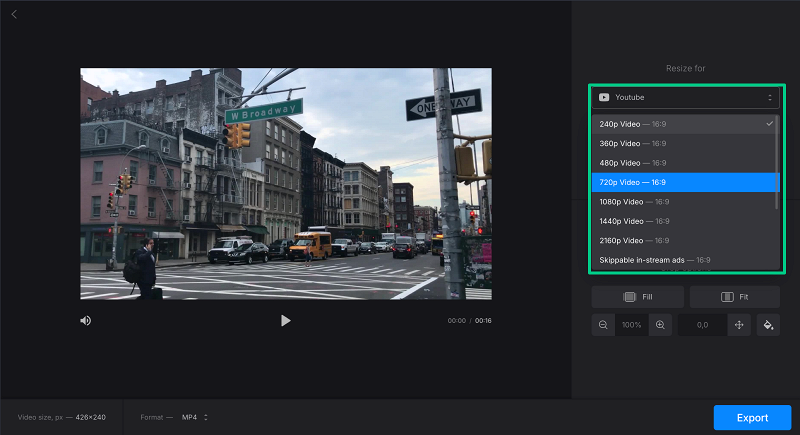The width and height of the screenshot is (800, 435).
Task: Click the Fit crop button
Action: (735, 297)
